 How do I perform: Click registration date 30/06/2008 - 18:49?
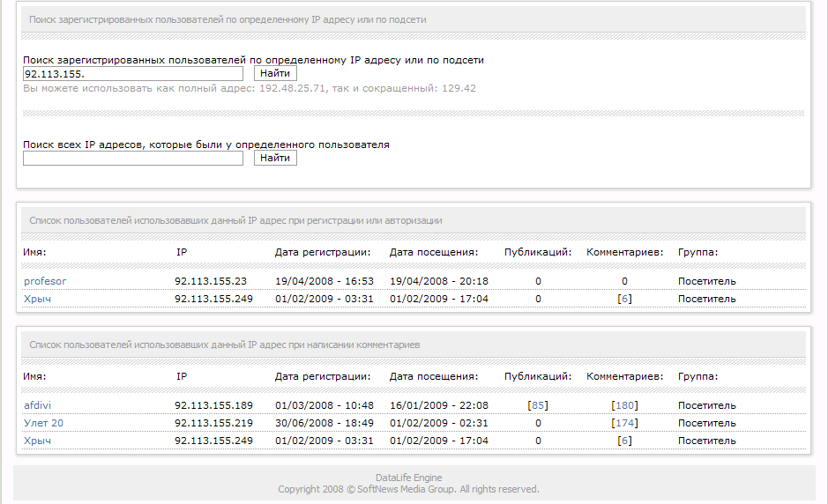[x=324, y=423]
